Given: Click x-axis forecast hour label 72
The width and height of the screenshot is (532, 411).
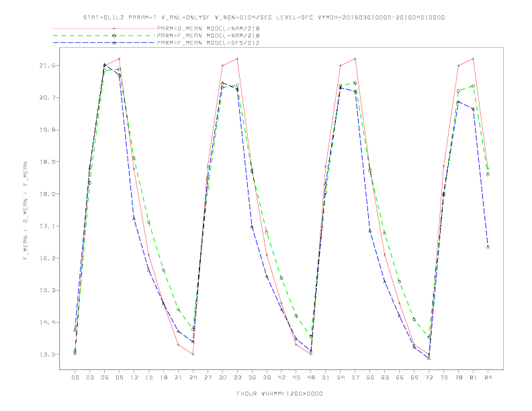Looking at the screenshot, I should coord(429,377).
